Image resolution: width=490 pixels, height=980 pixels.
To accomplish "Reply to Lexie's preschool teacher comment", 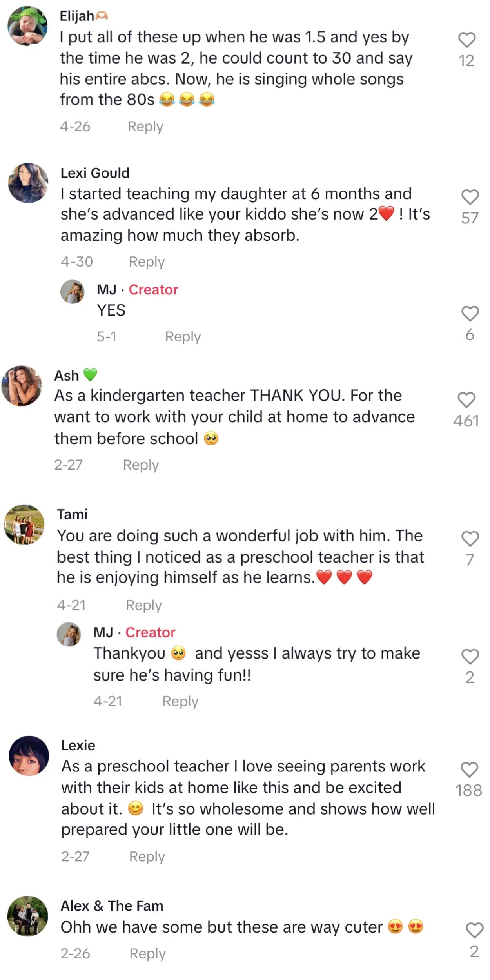I will click(x=147, y=856).
